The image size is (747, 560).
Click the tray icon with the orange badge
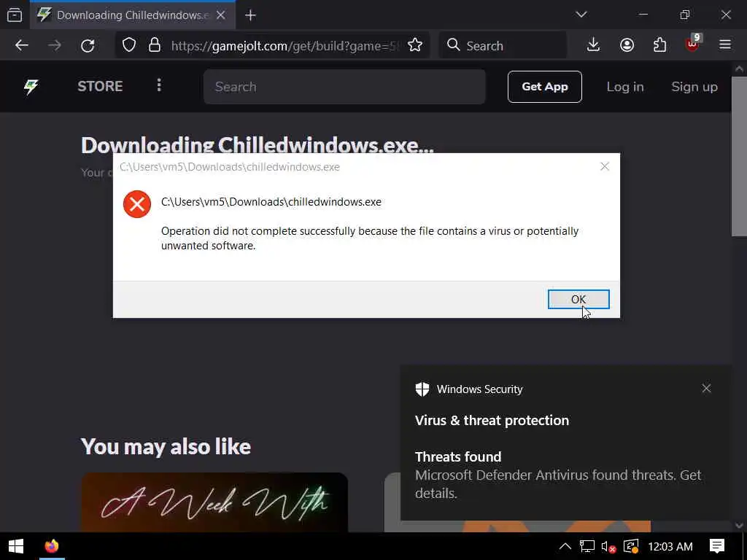[x=631, y=547]
